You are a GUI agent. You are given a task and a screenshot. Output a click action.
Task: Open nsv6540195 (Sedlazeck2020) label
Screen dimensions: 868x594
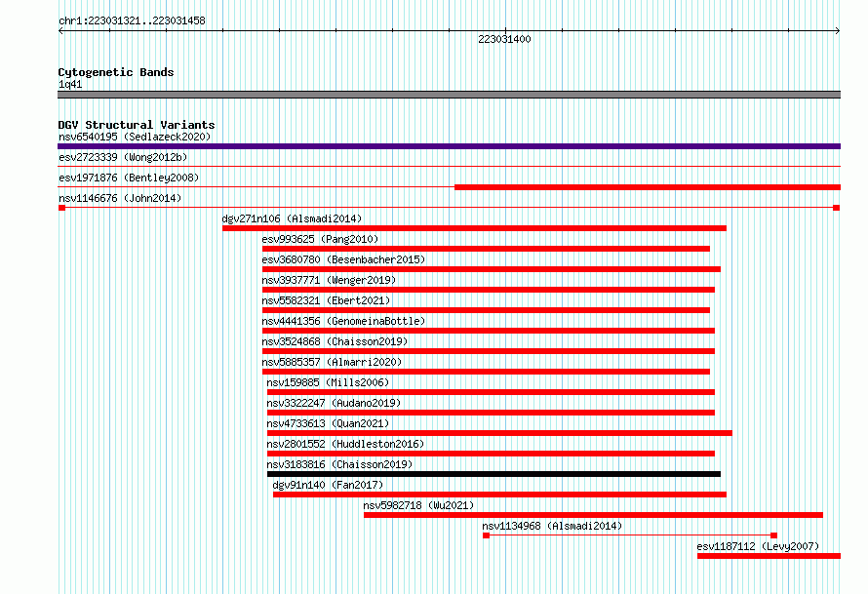tap(135, 137)
